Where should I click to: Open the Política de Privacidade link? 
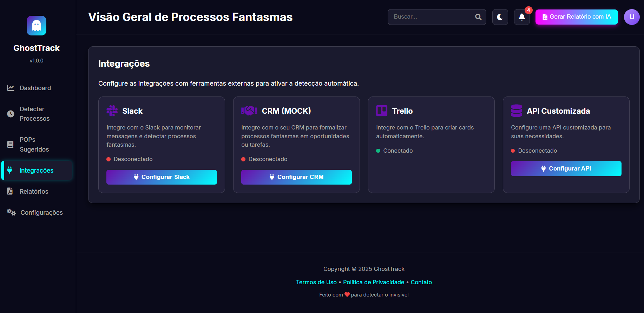374,282
